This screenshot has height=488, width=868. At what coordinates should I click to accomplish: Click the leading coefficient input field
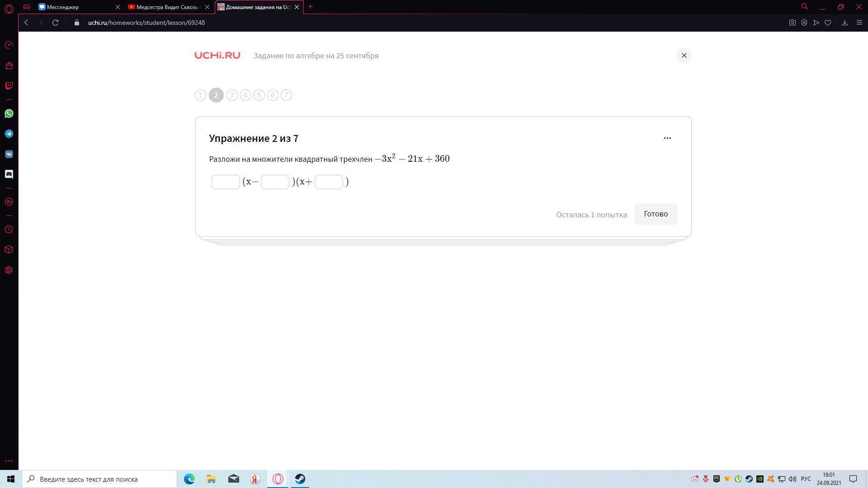(226, 182)
